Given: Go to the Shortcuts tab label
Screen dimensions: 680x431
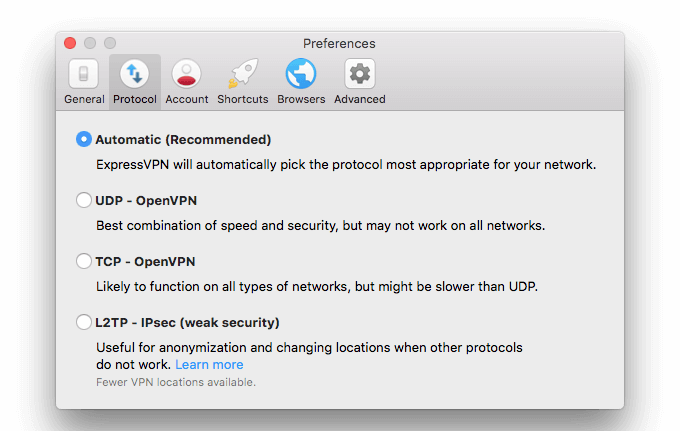Looking at the screenshot, I should tap(243, 99).
